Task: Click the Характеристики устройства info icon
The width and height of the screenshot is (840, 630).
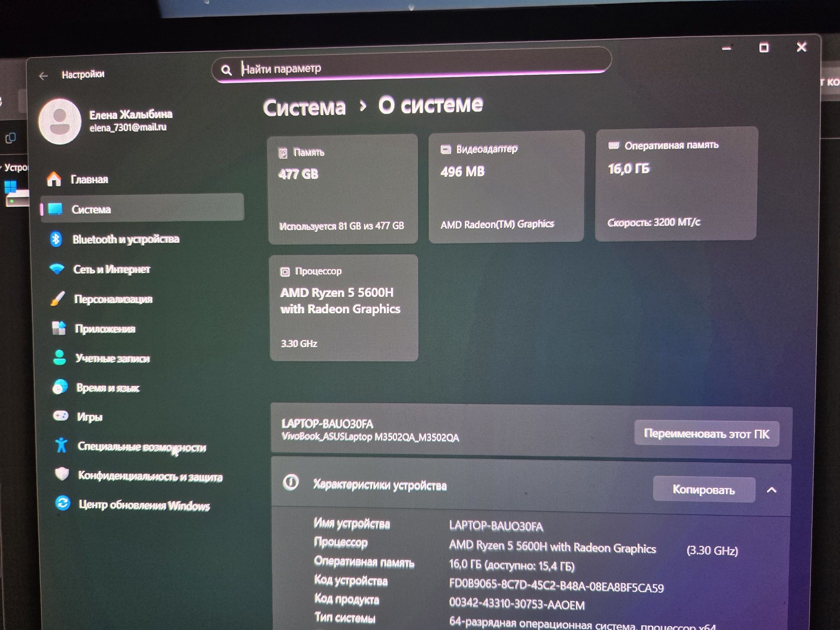Action: tap(291, 482)
